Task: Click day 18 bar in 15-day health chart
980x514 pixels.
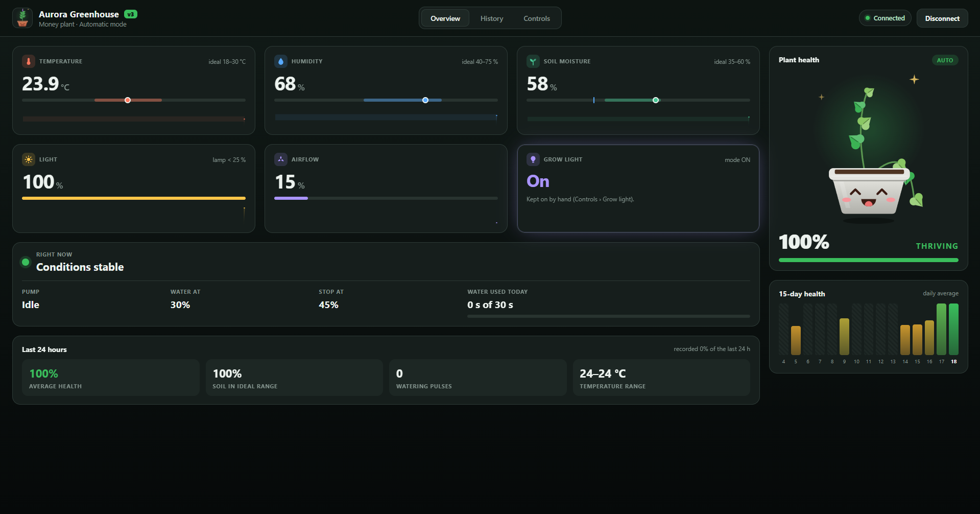Action: pos(953,329)
